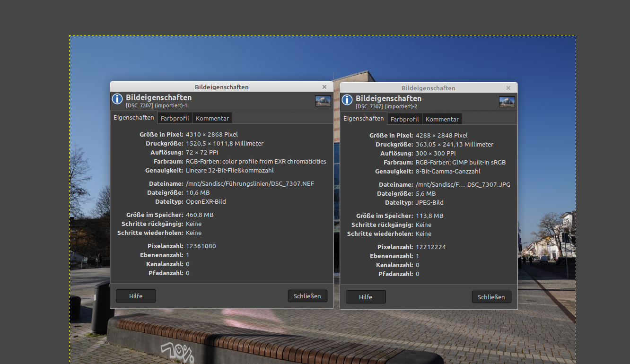This screenshot has height=364, width=630.
Task: Click the blue info icon in the (importiert)-1 dialog
Action: [x=117, y=99]
